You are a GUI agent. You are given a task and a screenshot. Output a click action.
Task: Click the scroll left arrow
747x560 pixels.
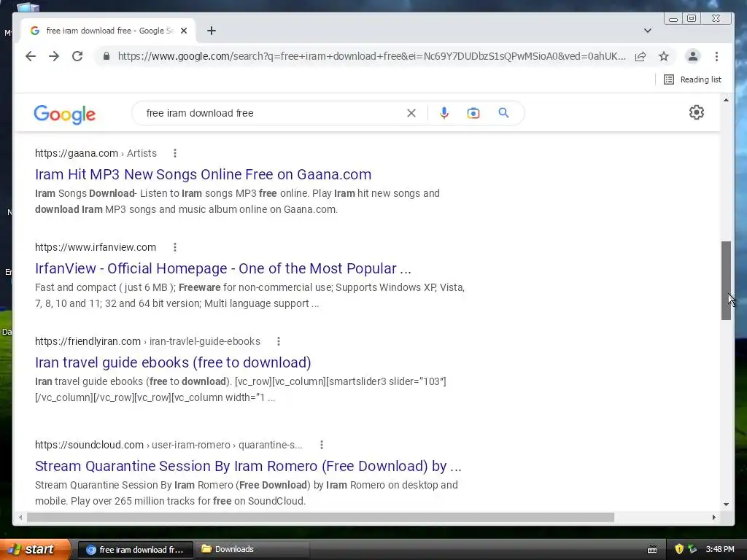(x=20, y=517)
